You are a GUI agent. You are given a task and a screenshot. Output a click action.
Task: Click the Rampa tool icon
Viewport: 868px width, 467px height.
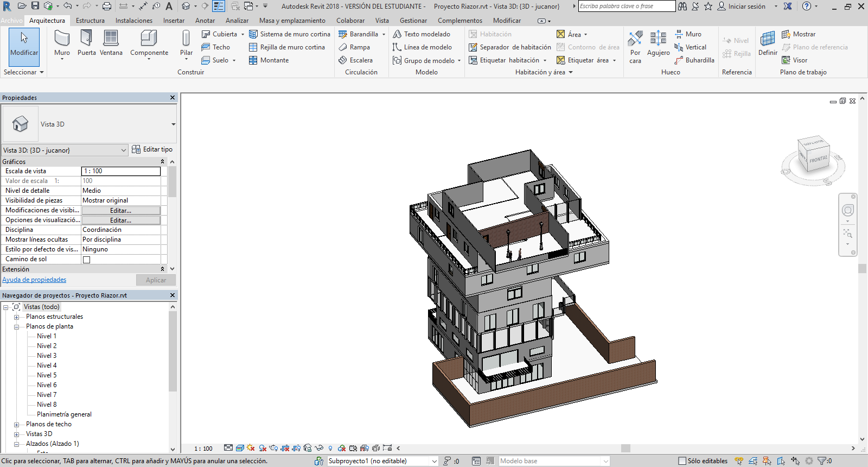(x=343, y=47)
